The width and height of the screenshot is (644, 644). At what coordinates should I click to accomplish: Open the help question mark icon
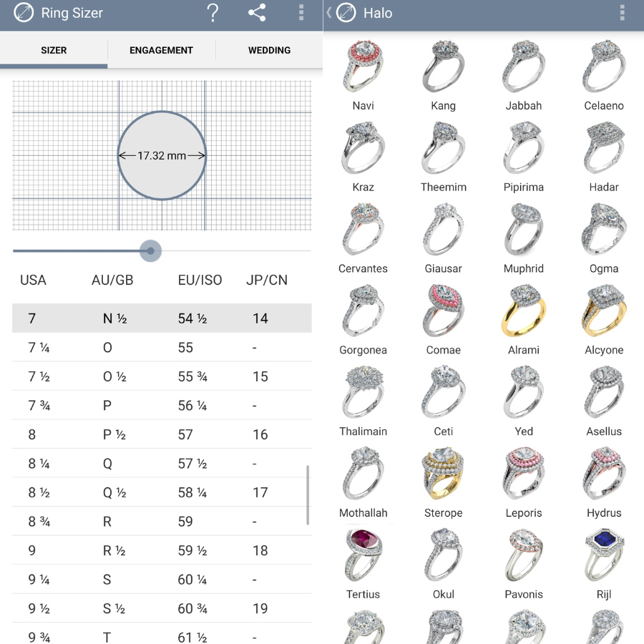[x=213, y=13]
